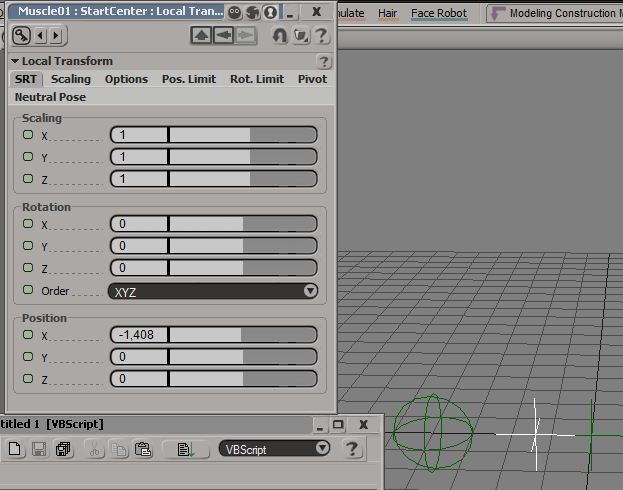Click the Neutral Pose tab
The width and height of the screenshot is (623, 490).
(50, 97)
